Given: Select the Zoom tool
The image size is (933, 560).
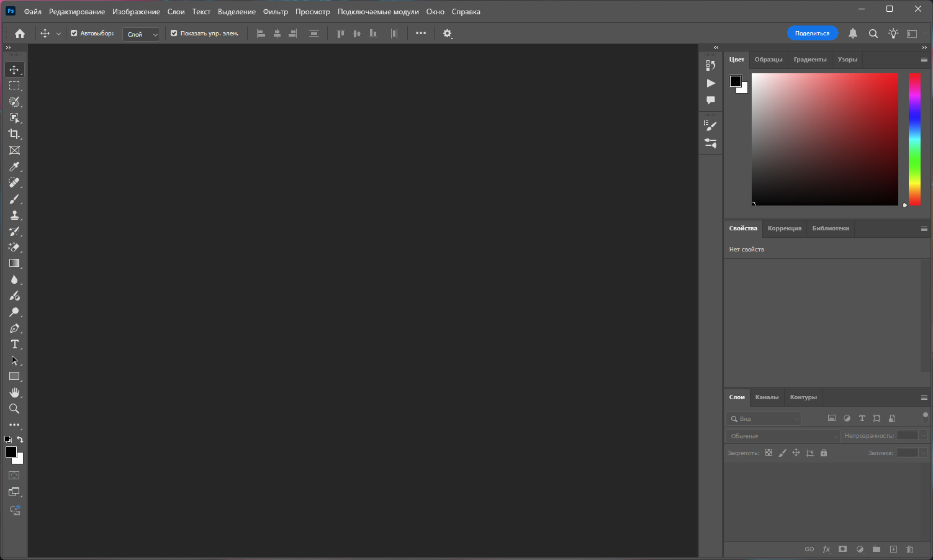Looking at the screenshot, I should (x=14, y=409).
